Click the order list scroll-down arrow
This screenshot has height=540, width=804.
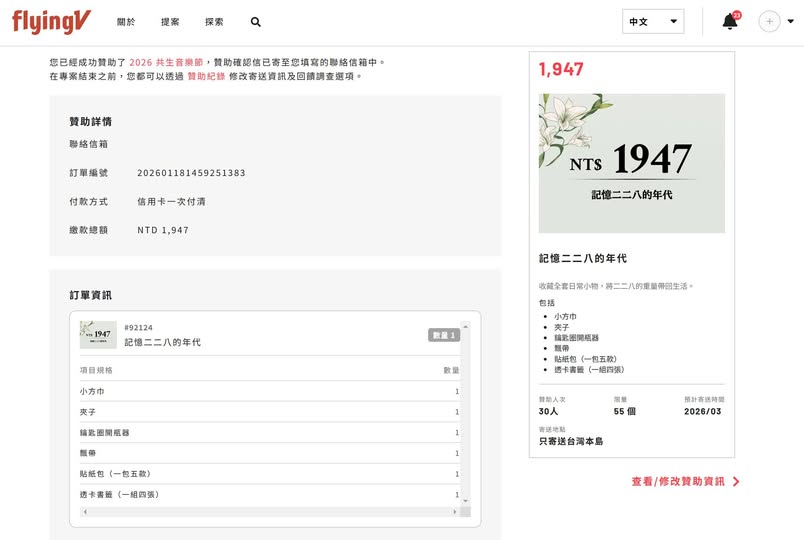pos(465,498)
